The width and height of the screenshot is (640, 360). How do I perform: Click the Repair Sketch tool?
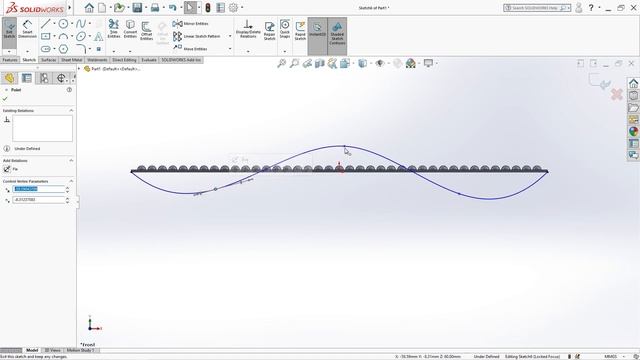pos(269,31)
